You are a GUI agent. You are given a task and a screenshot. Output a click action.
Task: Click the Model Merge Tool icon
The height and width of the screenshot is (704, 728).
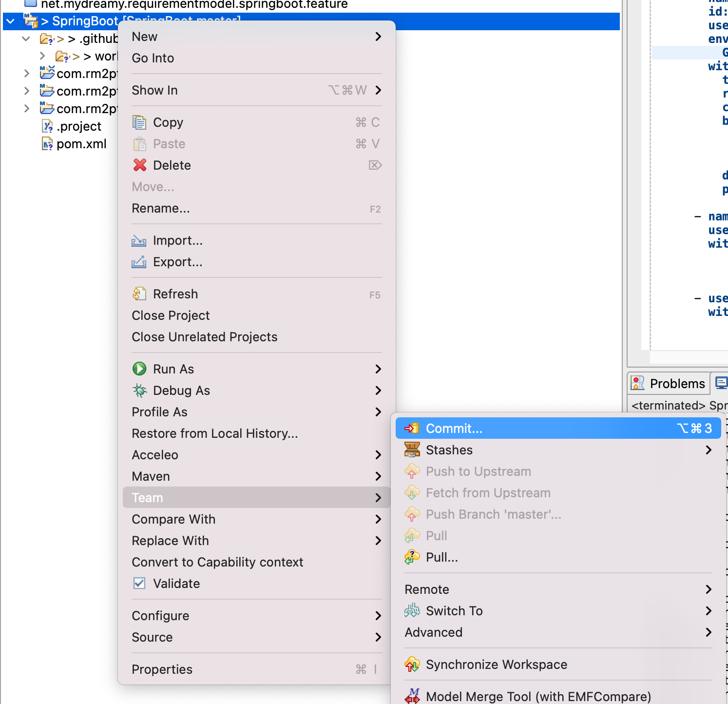click(x=412, y=696)
